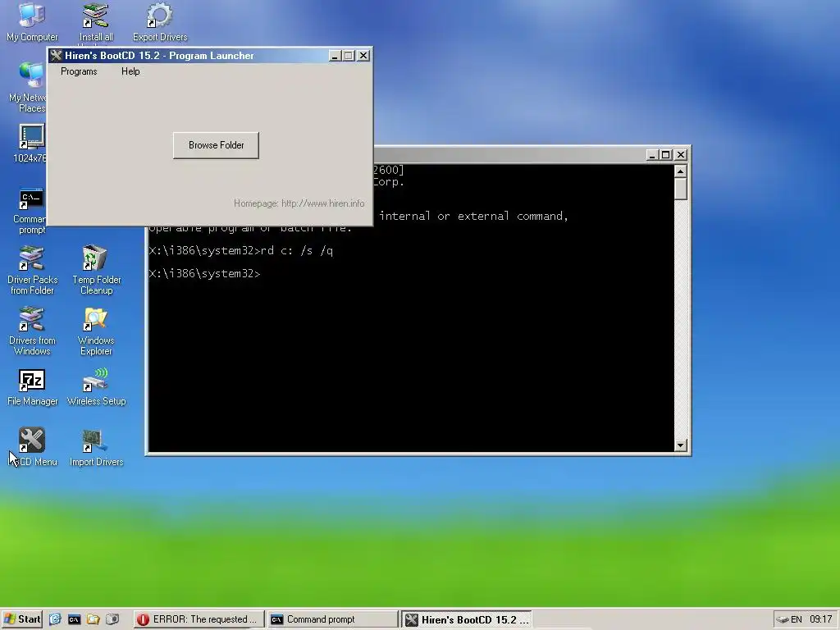Click the folder quick launch icon

tap(94, 619)
